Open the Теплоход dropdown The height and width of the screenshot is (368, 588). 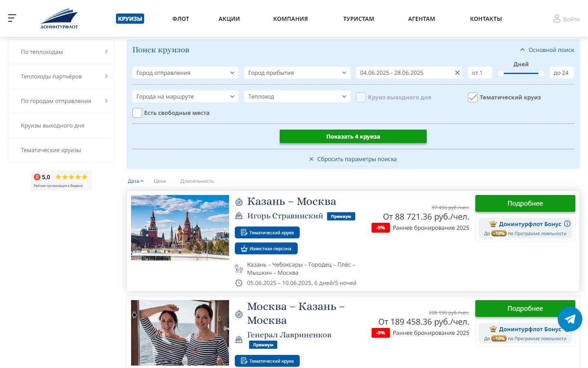coord(297,96)
